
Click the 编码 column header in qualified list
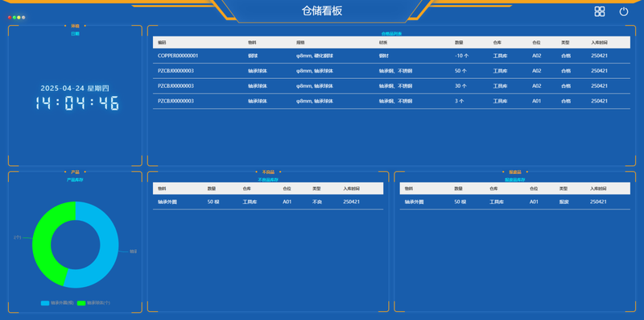[x=162, y=43]
